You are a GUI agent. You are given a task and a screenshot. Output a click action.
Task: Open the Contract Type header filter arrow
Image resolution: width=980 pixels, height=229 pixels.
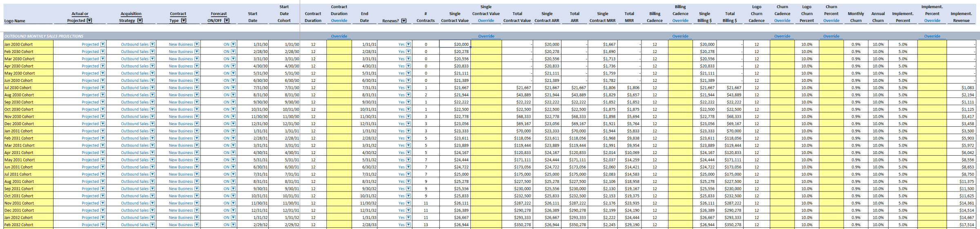pos(184,20)
